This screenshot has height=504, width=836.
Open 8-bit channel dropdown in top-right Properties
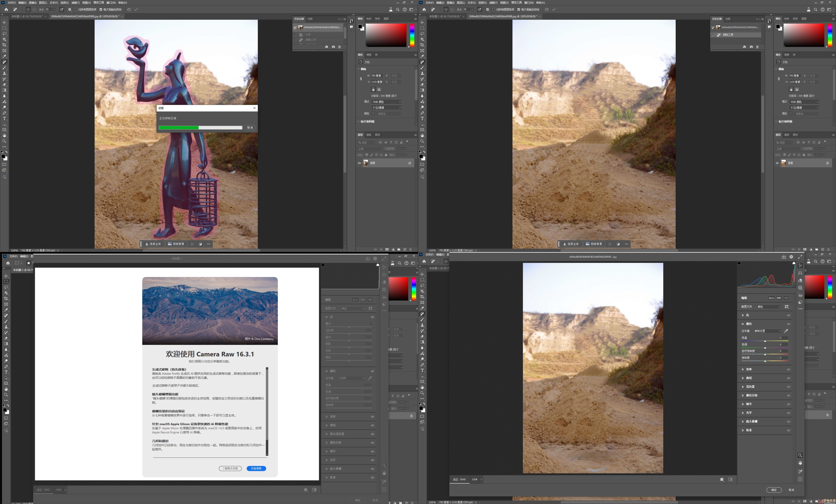click(804, 107)
